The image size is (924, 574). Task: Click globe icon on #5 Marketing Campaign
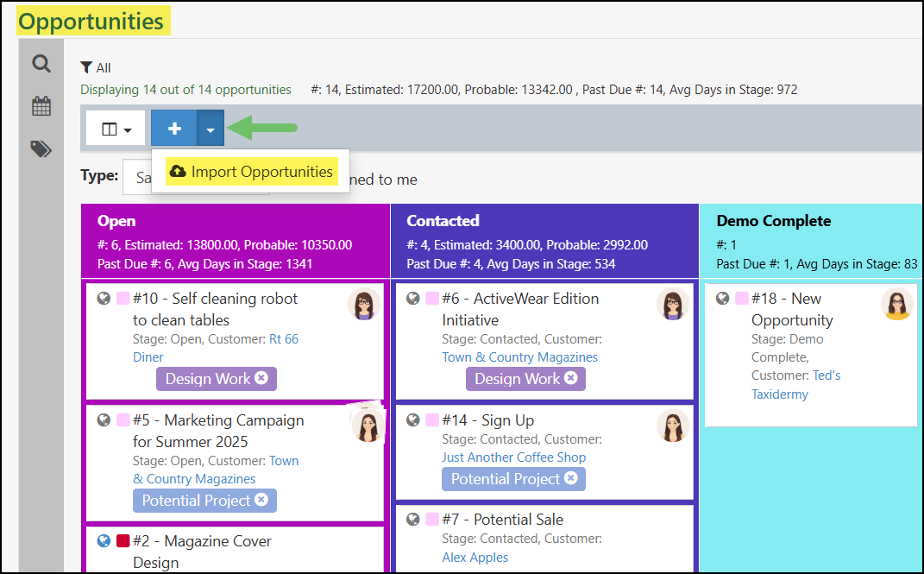[104, 419]
